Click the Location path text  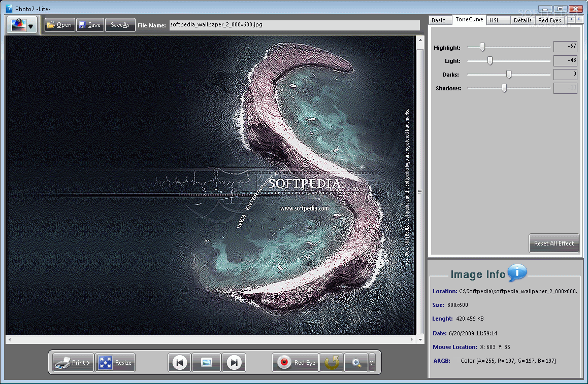(x=518, y=291)
